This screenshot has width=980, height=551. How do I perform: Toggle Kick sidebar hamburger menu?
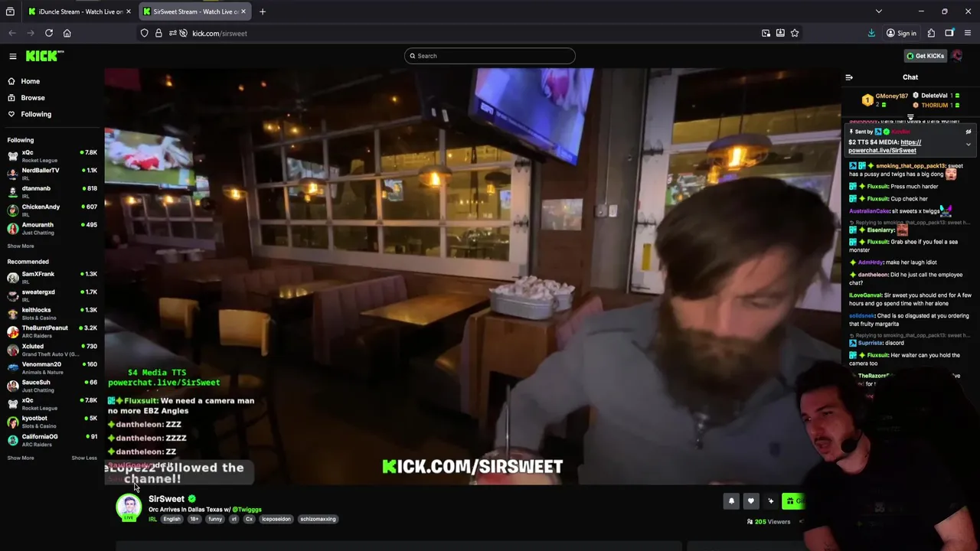click(13, 56)
